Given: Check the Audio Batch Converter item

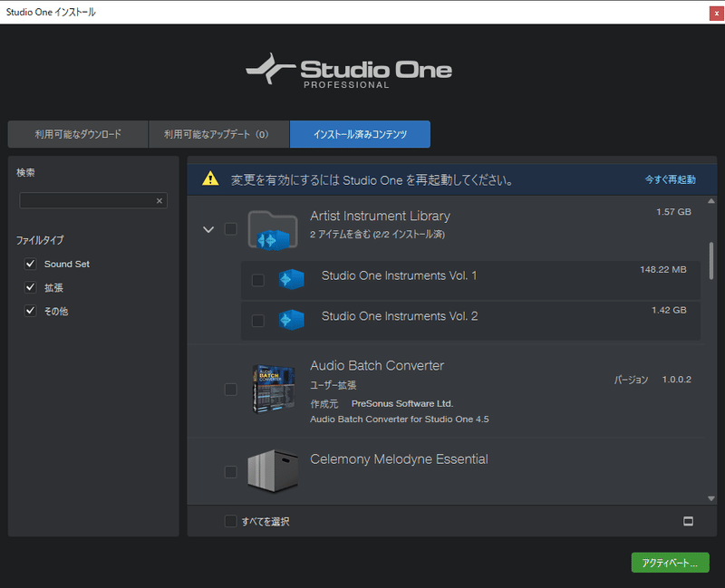Looking at the screenshot, I should click(x=230, y=388).
